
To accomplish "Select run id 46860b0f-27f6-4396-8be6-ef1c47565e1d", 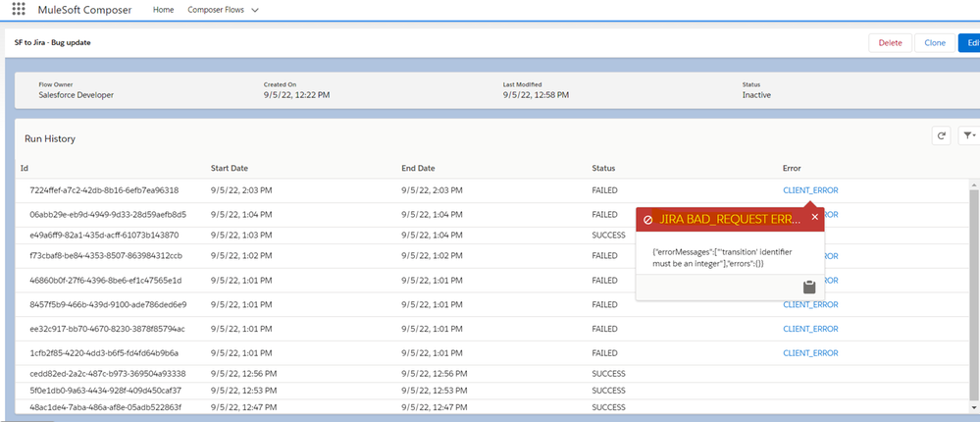I will click(106, 280).
